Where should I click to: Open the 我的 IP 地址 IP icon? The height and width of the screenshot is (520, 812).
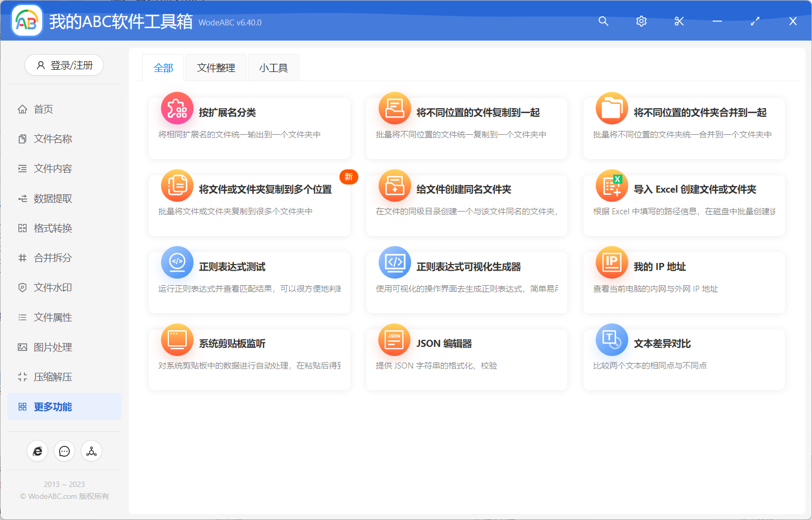[x=611, y=262]
